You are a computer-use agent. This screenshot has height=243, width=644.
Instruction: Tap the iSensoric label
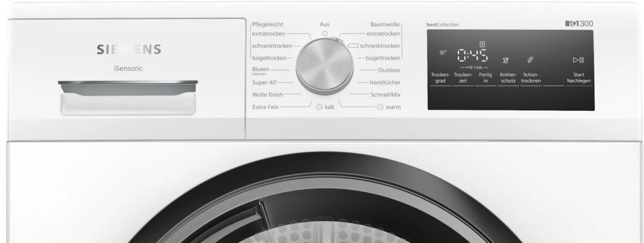click(128, 68)
